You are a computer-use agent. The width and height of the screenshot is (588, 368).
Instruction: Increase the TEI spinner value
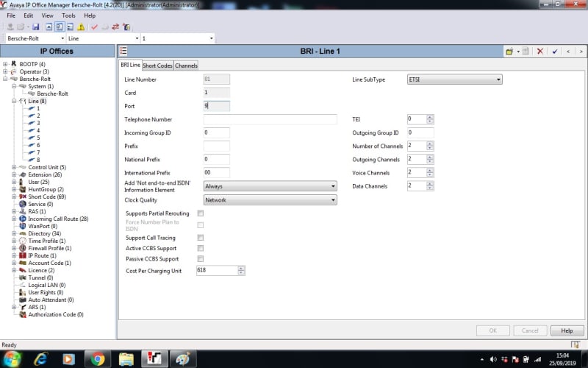pos(430,117)
